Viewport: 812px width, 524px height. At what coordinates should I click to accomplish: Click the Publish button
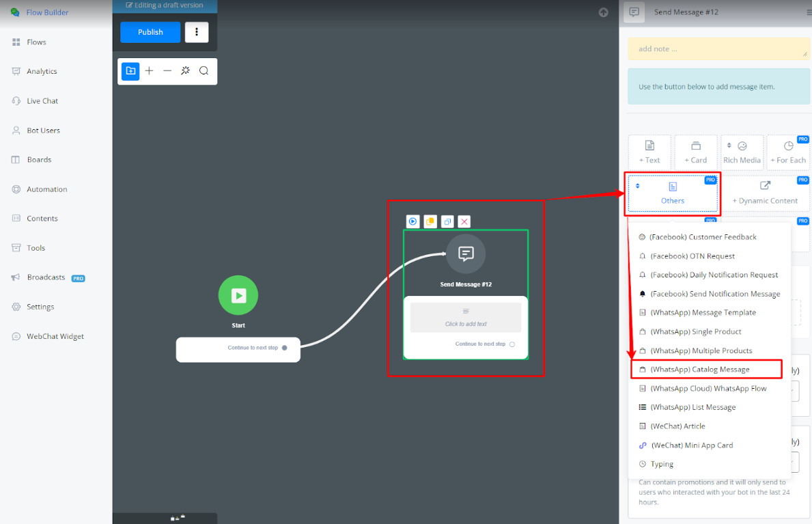click(150, 32)
